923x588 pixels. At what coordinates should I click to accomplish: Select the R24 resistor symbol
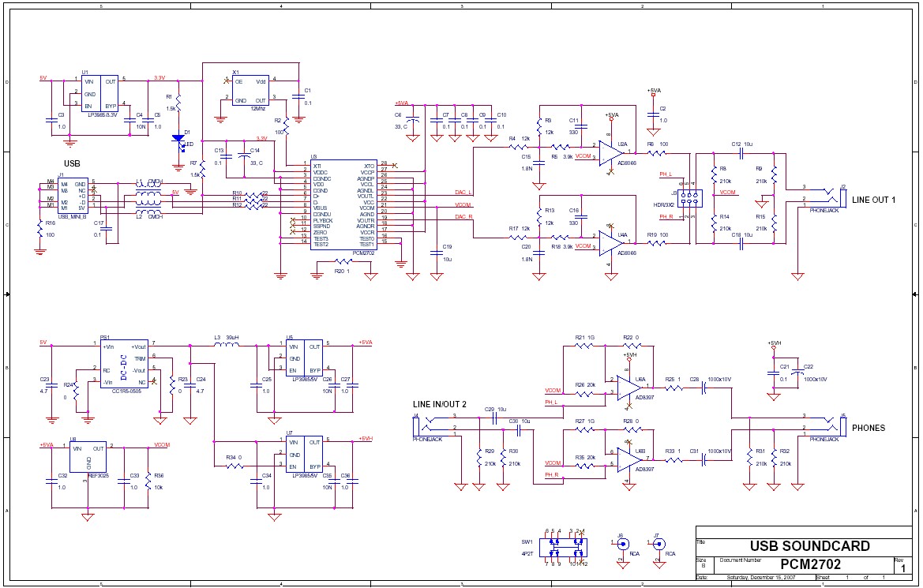75,391
